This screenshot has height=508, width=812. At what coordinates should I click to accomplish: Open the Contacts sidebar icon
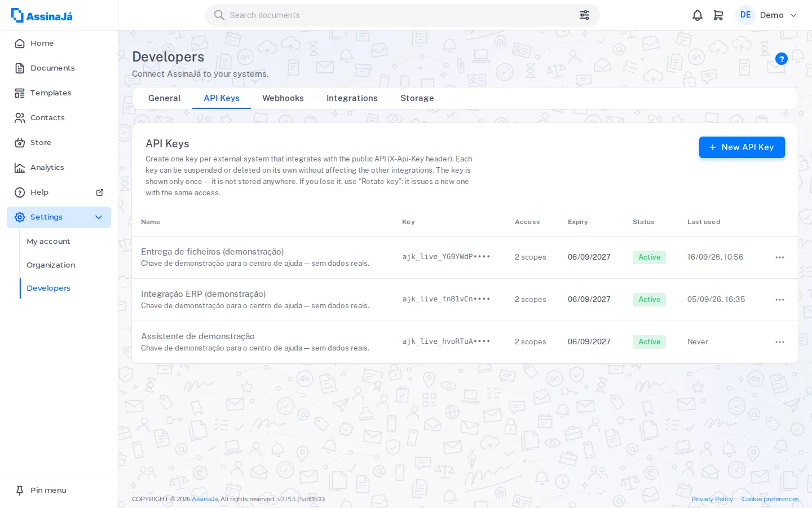coord(20,118)
